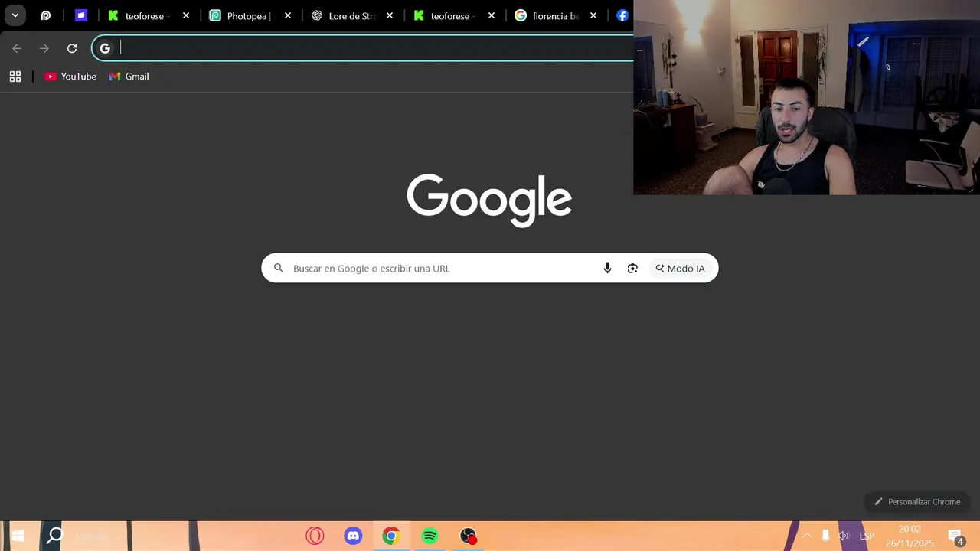Change the ESP input language

point(867,536)
